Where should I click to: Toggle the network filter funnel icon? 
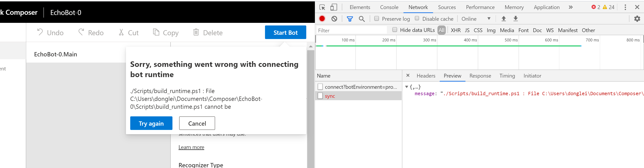click(x=350, y=19)
